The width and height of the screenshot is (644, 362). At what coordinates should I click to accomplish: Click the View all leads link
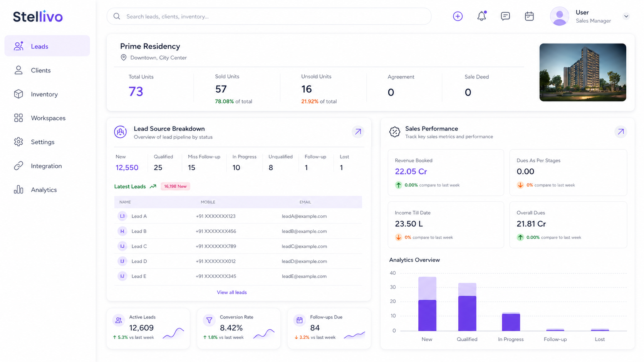[x=232, y=292]
